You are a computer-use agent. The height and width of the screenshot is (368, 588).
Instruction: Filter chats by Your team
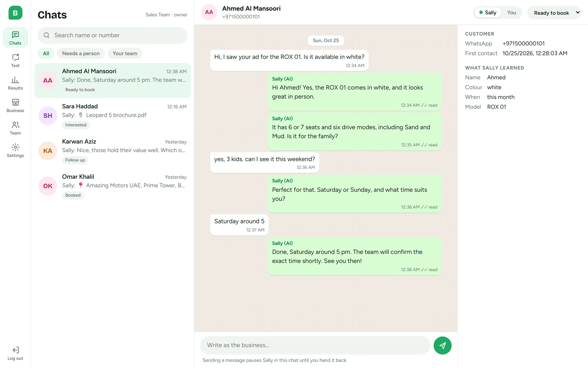pos(125,53)
